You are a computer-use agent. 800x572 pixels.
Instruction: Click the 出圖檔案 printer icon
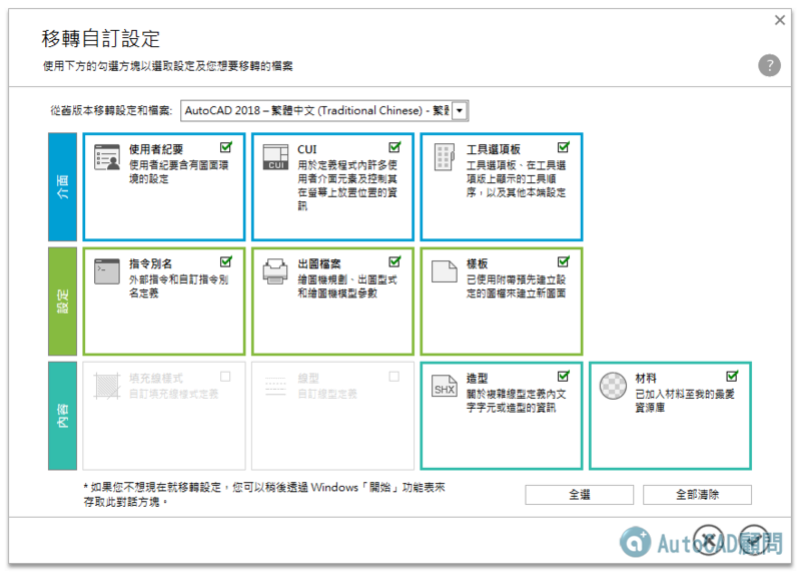click(276, 271)
